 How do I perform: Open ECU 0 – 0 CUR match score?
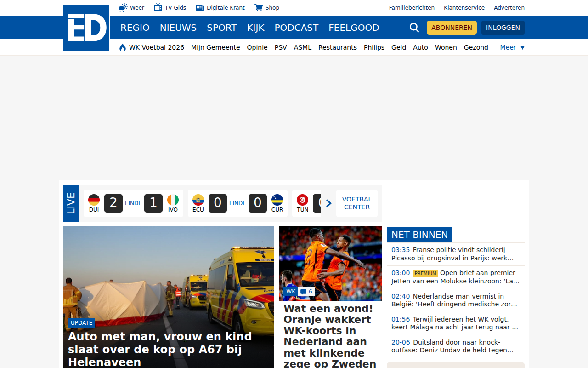pos(237,203)
